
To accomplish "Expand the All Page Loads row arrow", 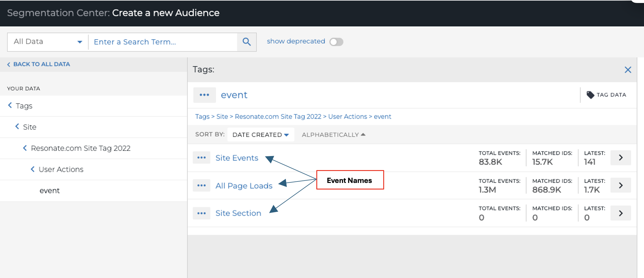I will [621, 185].
